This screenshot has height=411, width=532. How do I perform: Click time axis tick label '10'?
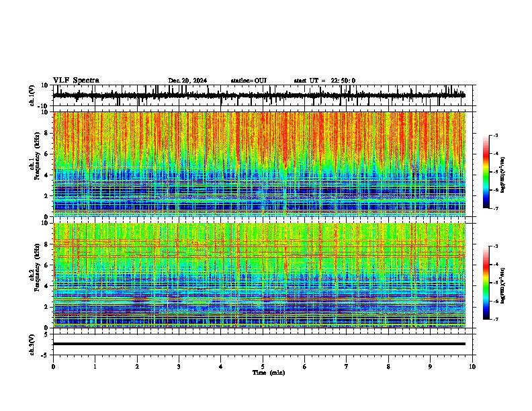pos(472,367)
